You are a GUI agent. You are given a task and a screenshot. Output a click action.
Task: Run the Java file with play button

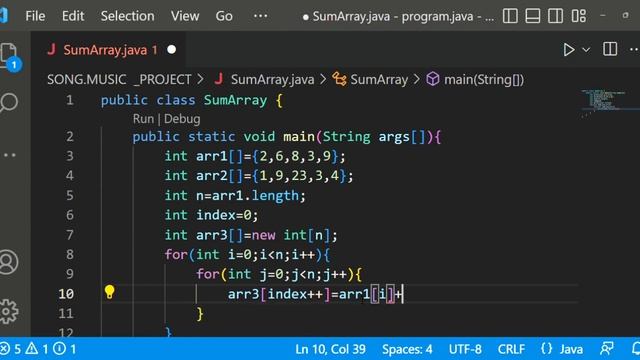[x=569, y=50]
